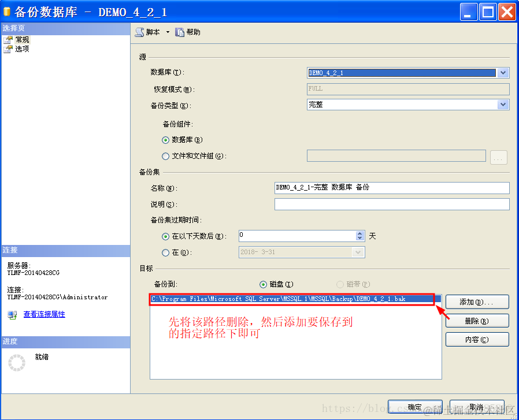This screenshot has height=420, width=519.
Task: Open the 常规 page entry
Action: pyautogui.click(x=22, y=40)
